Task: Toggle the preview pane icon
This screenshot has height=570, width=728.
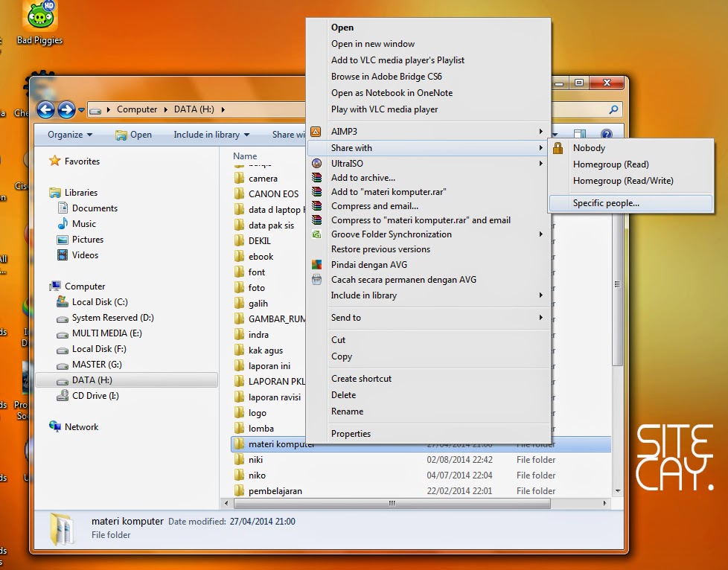Action: (x=580, y=134)
